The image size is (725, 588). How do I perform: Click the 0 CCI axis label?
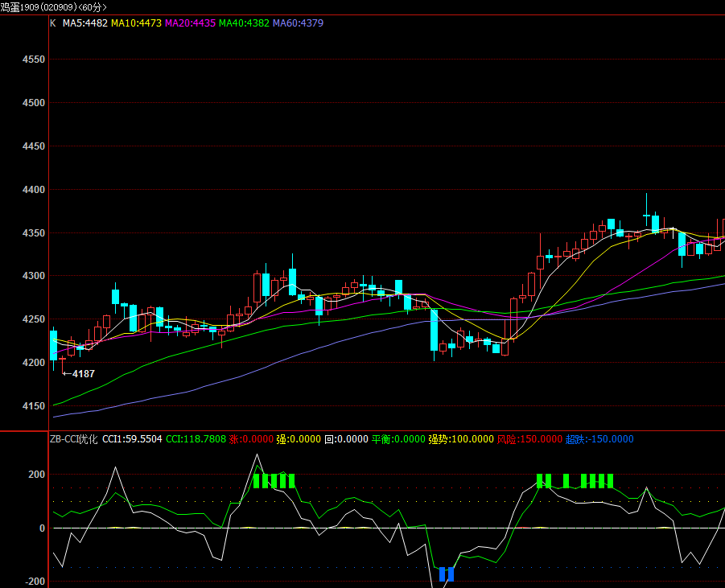[x=42, y=528]
